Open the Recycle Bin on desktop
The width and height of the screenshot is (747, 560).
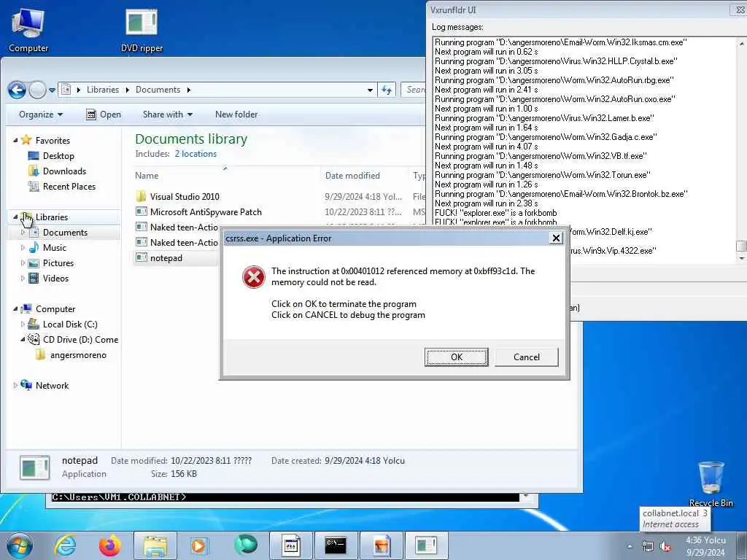pos(711,484)
